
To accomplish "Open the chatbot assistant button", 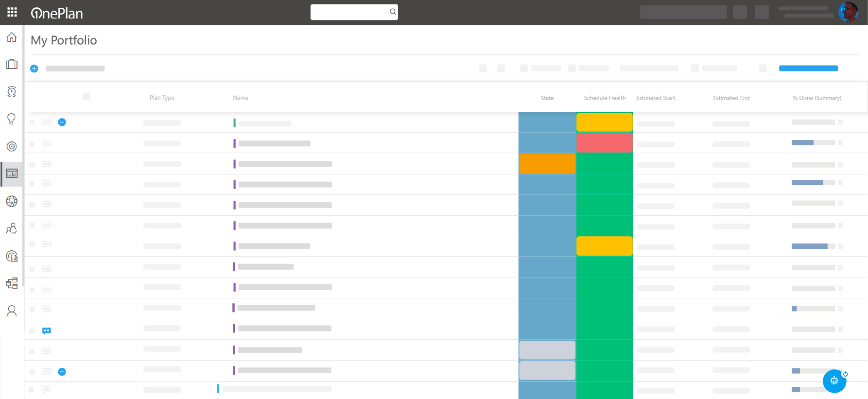I will [x=834, y=381].
